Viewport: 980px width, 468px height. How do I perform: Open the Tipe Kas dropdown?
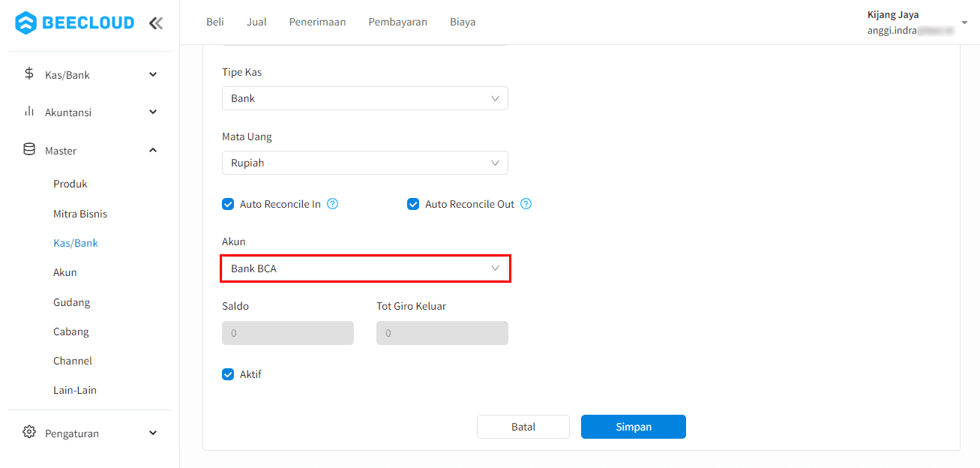tap(364, 98)
